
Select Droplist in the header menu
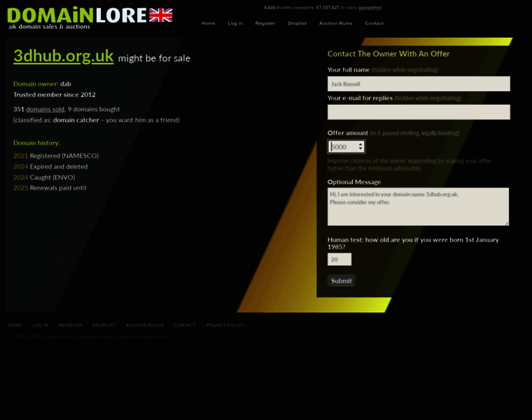point(297,23)
